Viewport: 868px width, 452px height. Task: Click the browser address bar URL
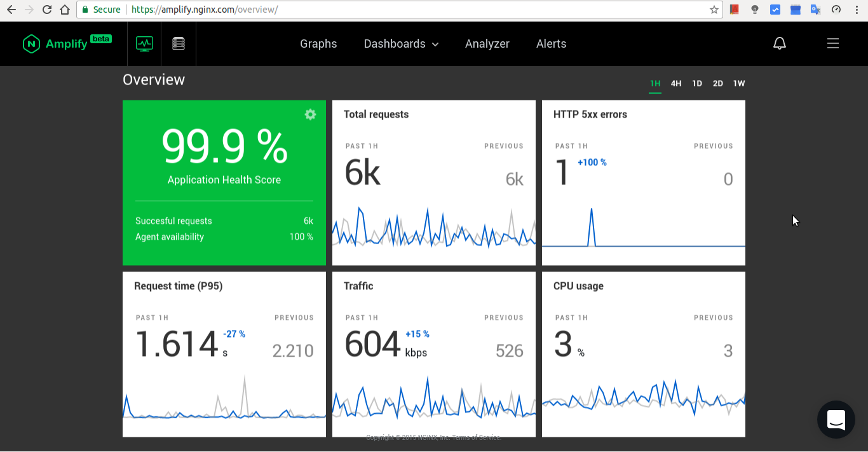pyautogui.click(x=381, y=10)
